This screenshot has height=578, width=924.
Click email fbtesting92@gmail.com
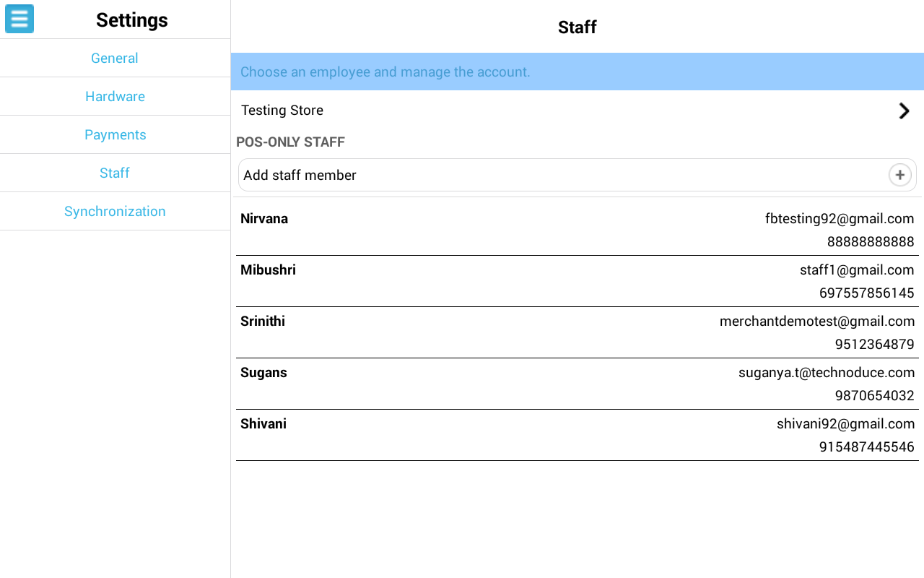tap(840, 219)
